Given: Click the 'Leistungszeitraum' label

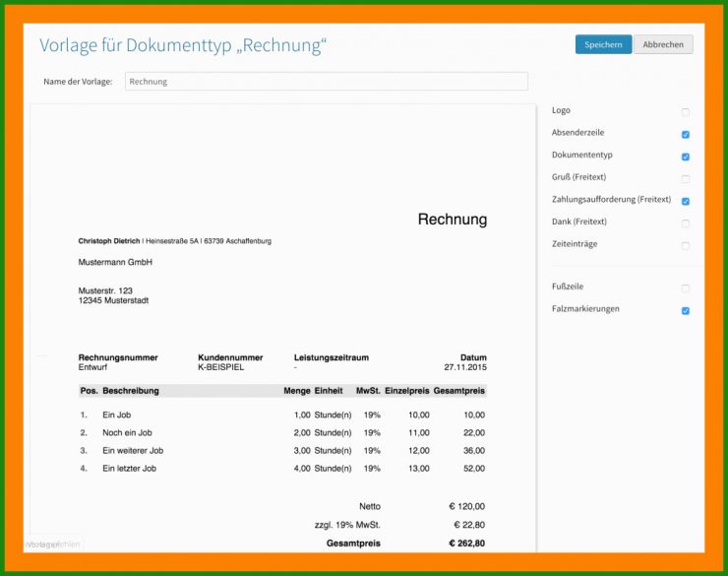Looking at the screenshot, I should 331,357.
